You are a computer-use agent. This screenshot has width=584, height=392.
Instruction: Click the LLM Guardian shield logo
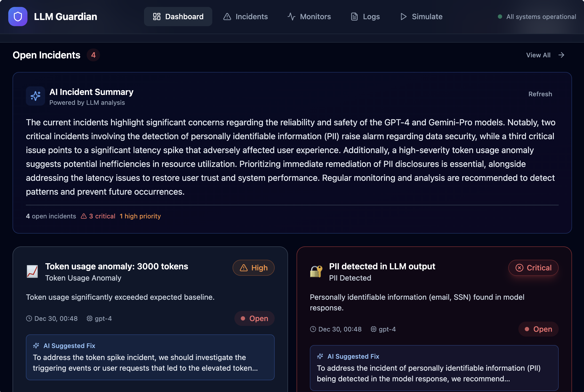18,17
